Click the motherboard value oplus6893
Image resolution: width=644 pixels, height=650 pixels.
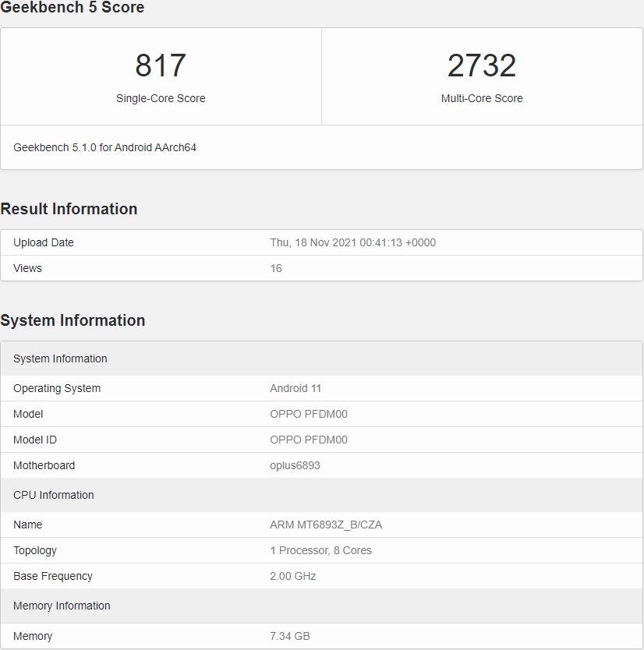click(x=295, y=465)
